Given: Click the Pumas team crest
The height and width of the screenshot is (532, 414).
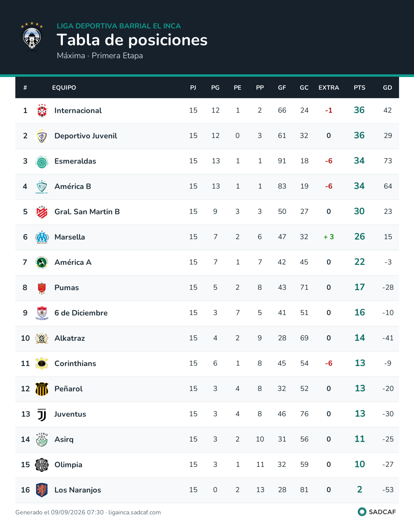Looking at the screenshot, I should pos(42,288).
